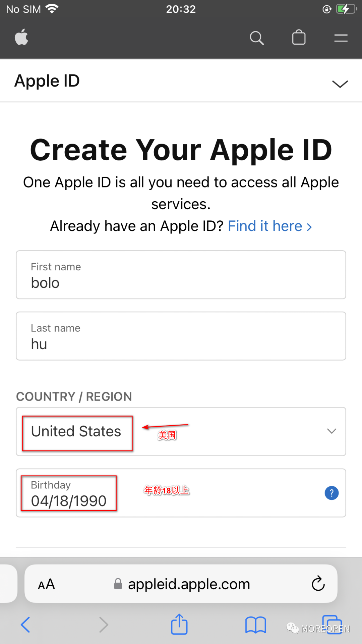Open the United States country dropdown
The image size is (362, 644).
181,432
